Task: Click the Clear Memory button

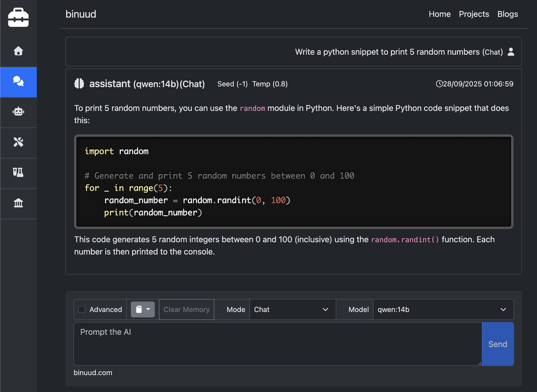Action: tap(186, 309)
